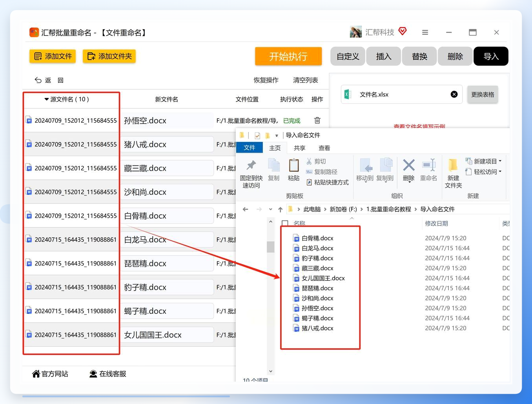Click the 添加文件 button

click(53, 56)
